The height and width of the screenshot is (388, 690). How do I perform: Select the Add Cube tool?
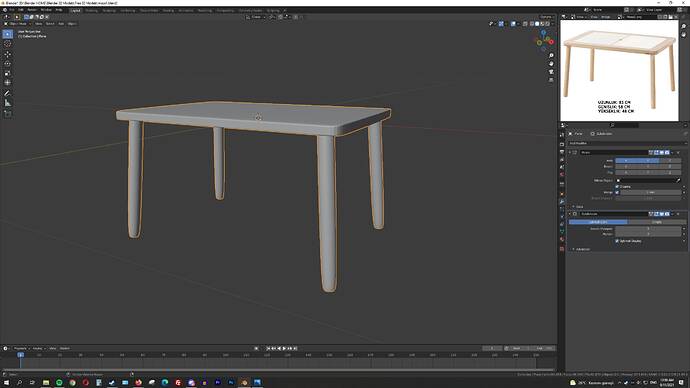click(x=7, y=113)
